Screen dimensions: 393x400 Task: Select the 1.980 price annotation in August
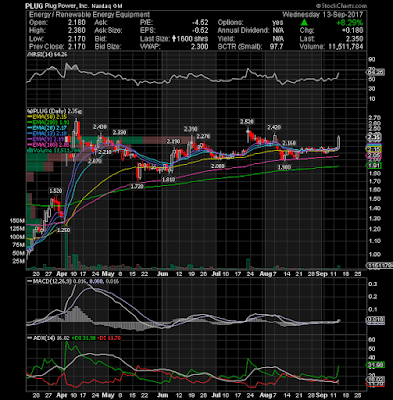(x=284, y=168)
